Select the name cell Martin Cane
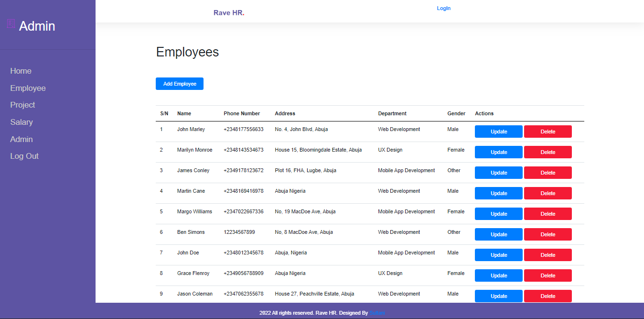This screenshot has width=644, height=319. pyautogui.click(x=191, y=191)
